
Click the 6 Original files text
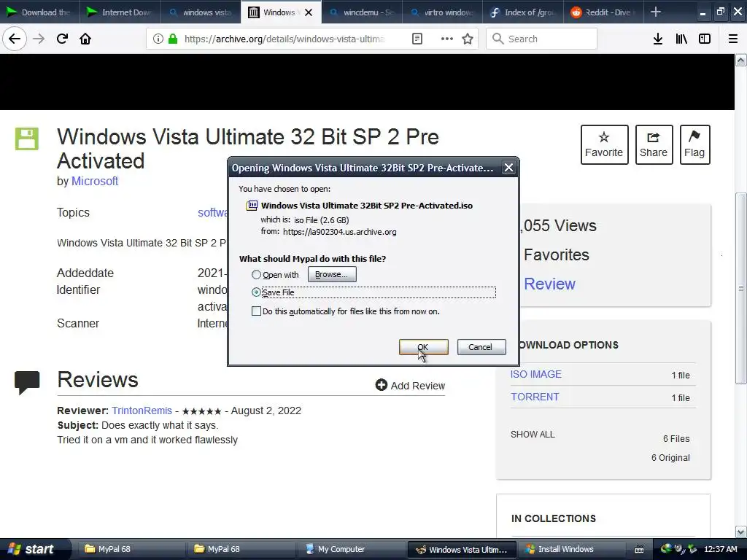670,458
